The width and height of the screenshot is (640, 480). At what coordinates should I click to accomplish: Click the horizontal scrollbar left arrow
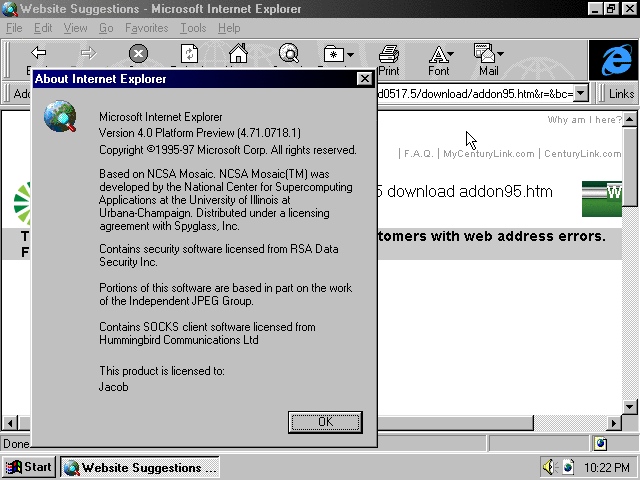[x=10, y=423]
